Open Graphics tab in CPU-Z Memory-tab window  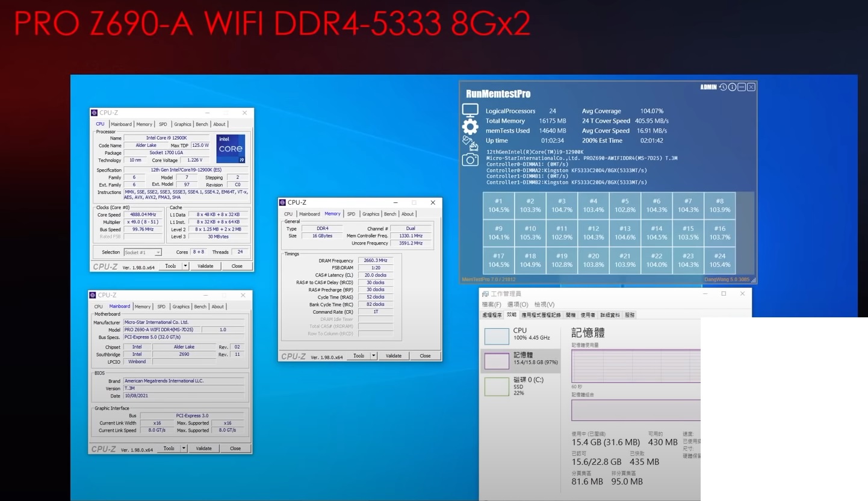coord(371,214)
